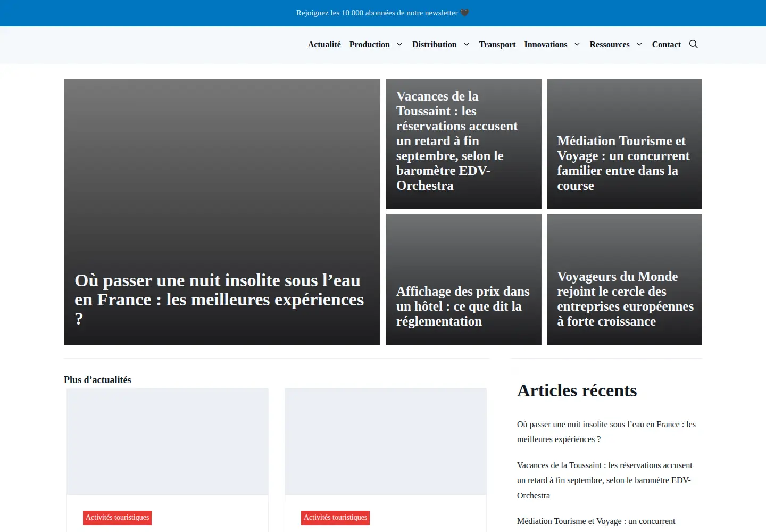Click the first placeholder thumbnail under Plus d'actualités
766x532 pixels.
(168, 442)
